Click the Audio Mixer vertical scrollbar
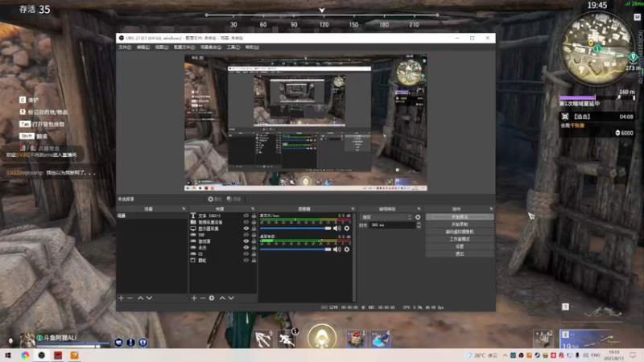 pos(353,257)
